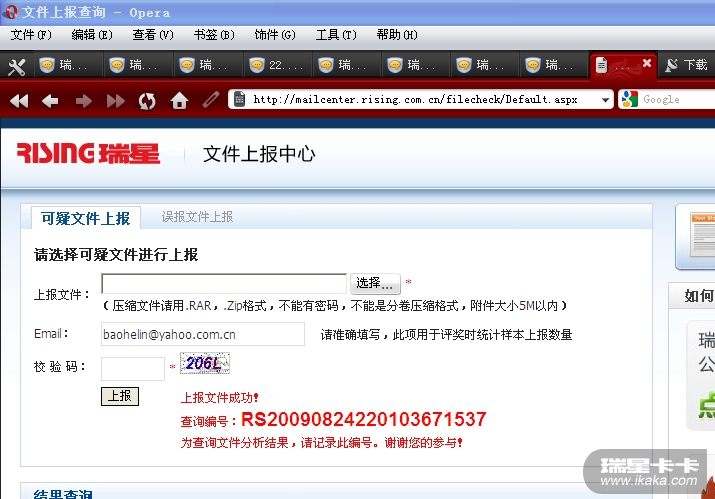This screenshot has height=499, width=715.
Task: Switch to the tab titled 22...
Action: pos(278,65)
